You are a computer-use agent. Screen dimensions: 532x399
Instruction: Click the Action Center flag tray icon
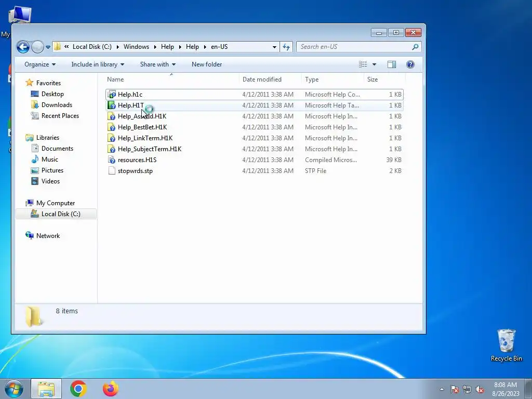tap(454, 389)
